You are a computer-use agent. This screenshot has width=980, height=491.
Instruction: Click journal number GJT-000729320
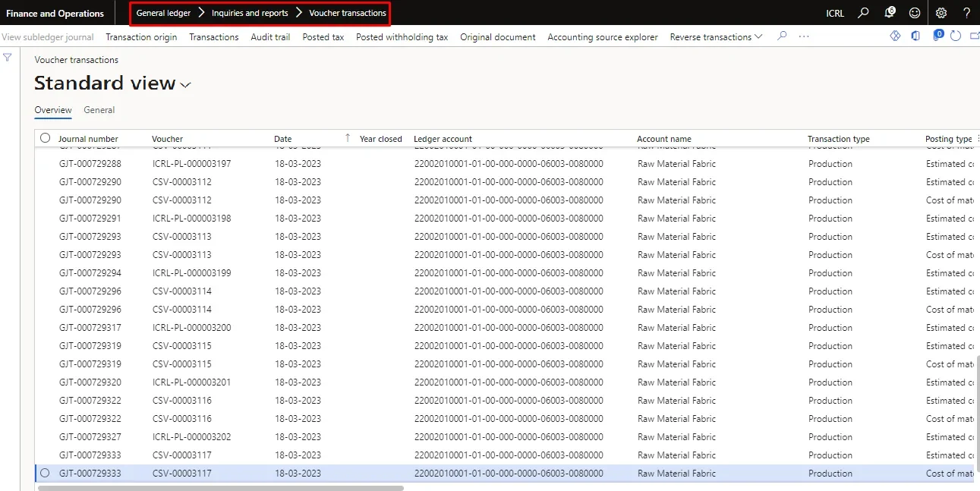pyautogui.click(x=90, y=382)
